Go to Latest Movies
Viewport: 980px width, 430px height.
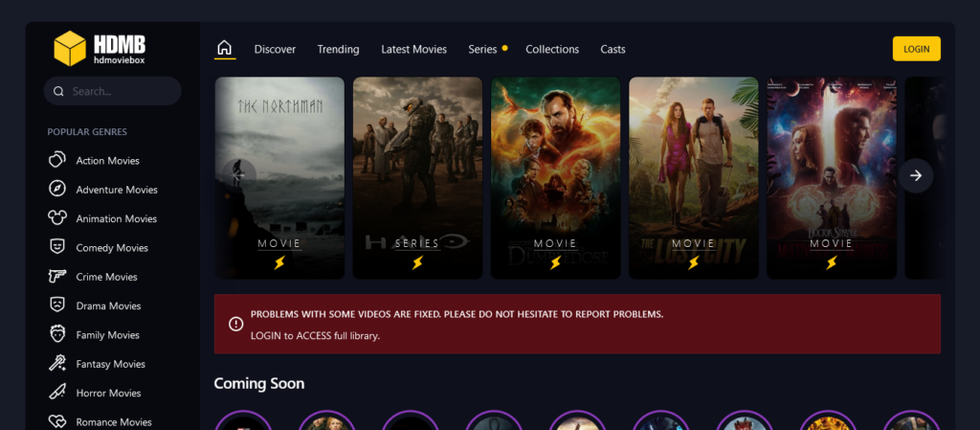[x=413, y=50]
